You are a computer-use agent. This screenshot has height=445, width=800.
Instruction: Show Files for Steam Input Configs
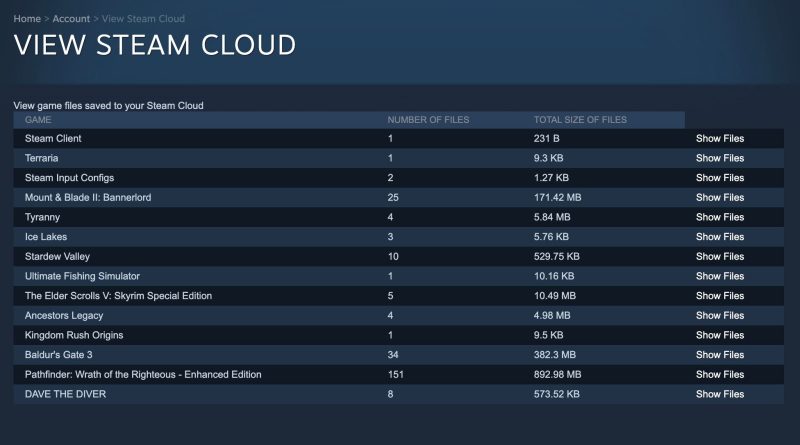point(720,178)
